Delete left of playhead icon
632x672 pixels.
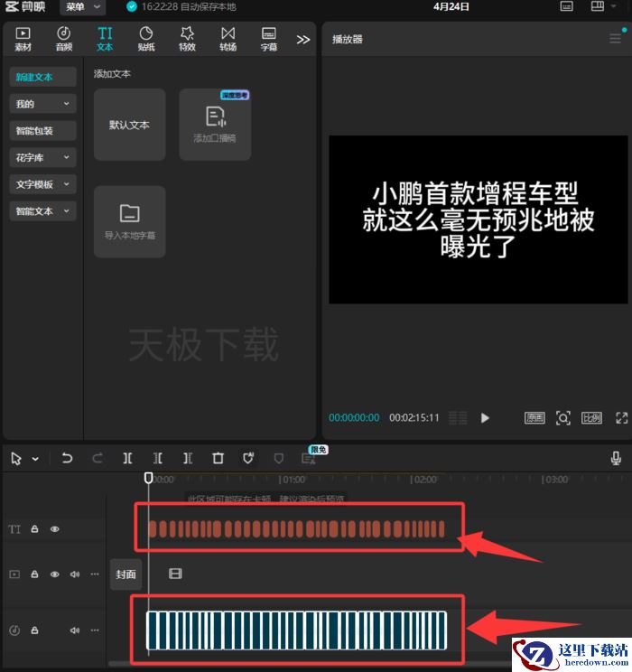click(x=158, y=459)
